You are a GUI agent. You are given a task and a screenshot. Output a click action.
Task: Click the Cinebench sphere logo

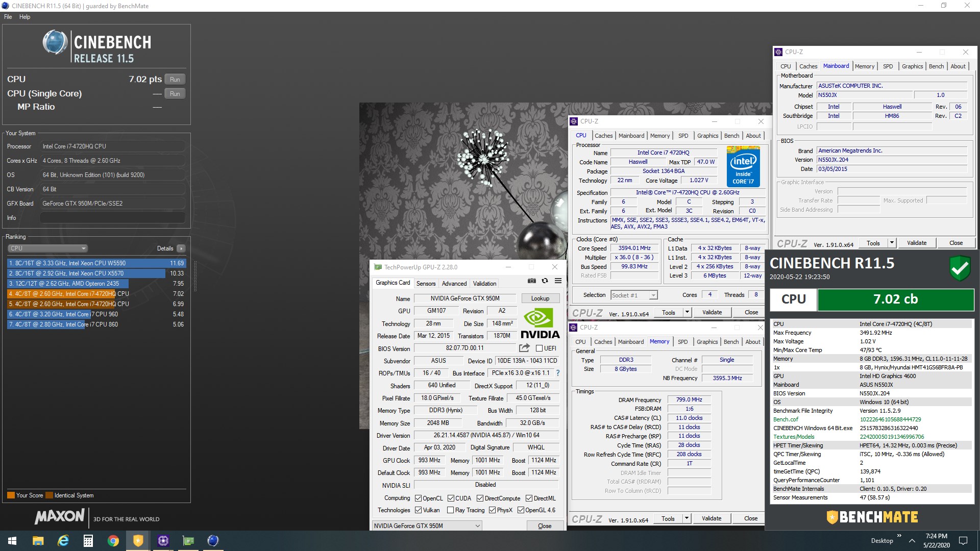click(x=55, y=42)
